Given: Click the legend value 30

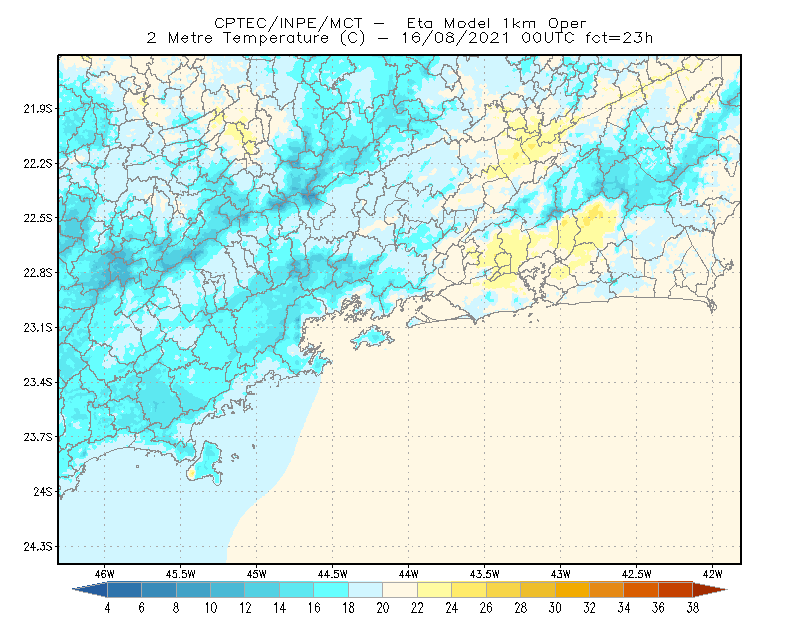Looking at the screenshot, I should (555, 608).
